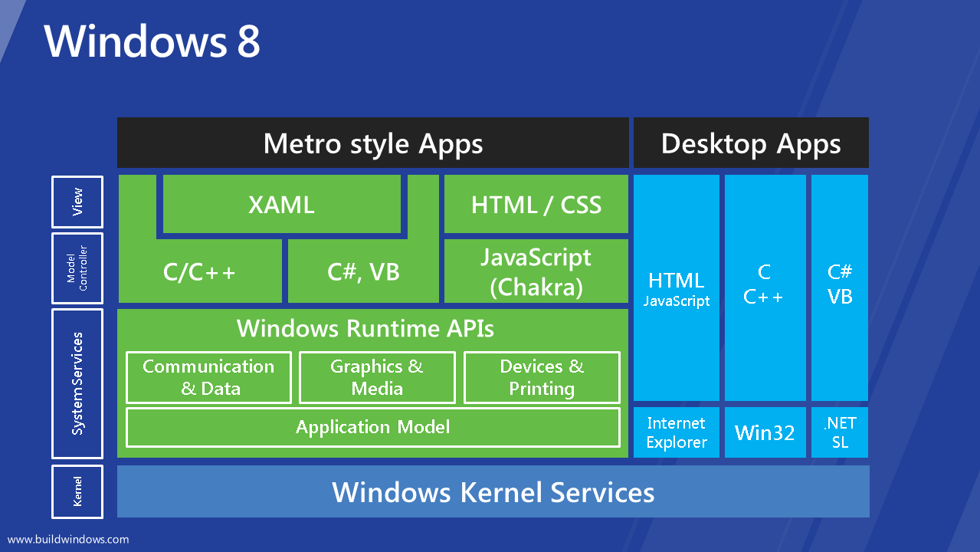Viewport: 980px width, 552px height.
Task: Select the Win32 block
Action: pos(765,432)
